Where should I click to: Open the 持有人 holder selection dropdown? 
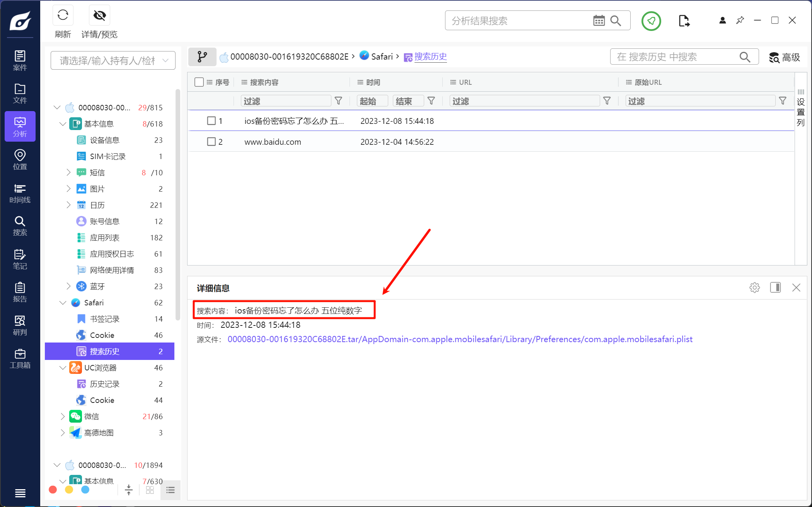[113, 60]
